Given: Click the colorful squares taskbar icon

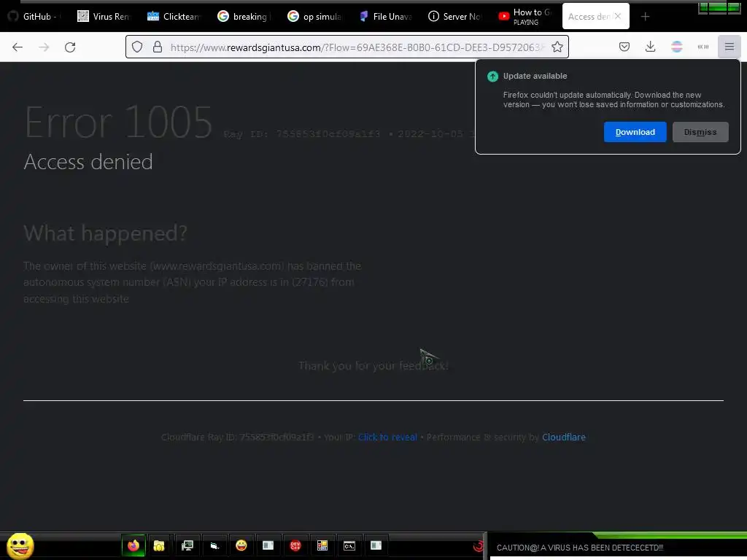Looking at the screenshot, I should 322,545.
